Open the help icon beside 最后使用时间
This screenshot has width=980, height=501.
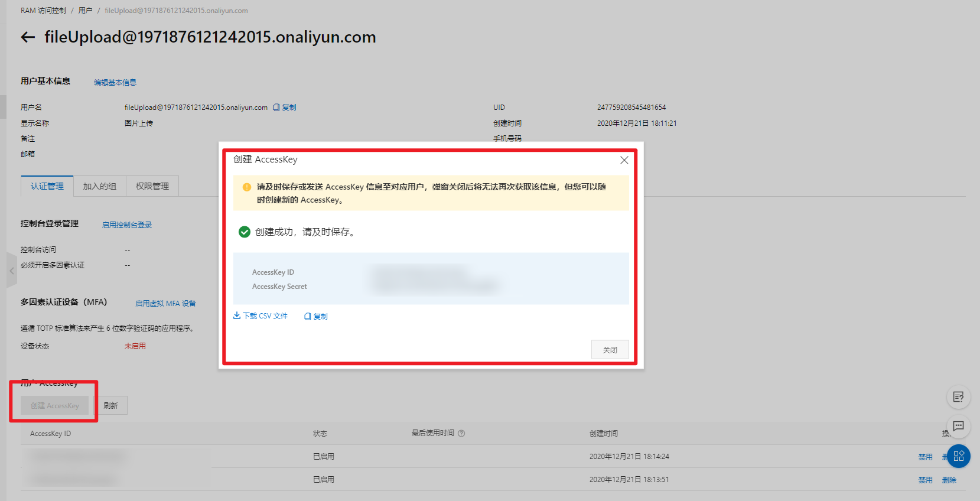461,433
